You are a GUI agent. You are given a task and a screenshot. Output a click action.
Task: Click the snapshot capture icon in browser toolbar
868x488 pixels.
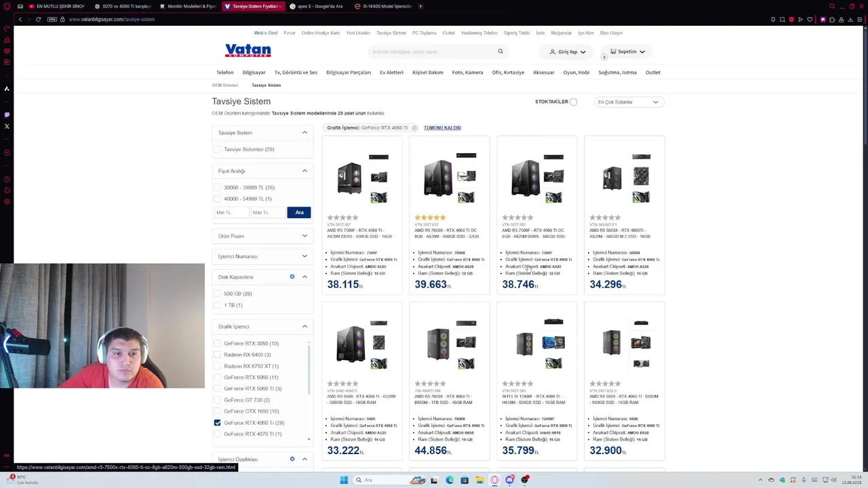(x=782, y=19)
